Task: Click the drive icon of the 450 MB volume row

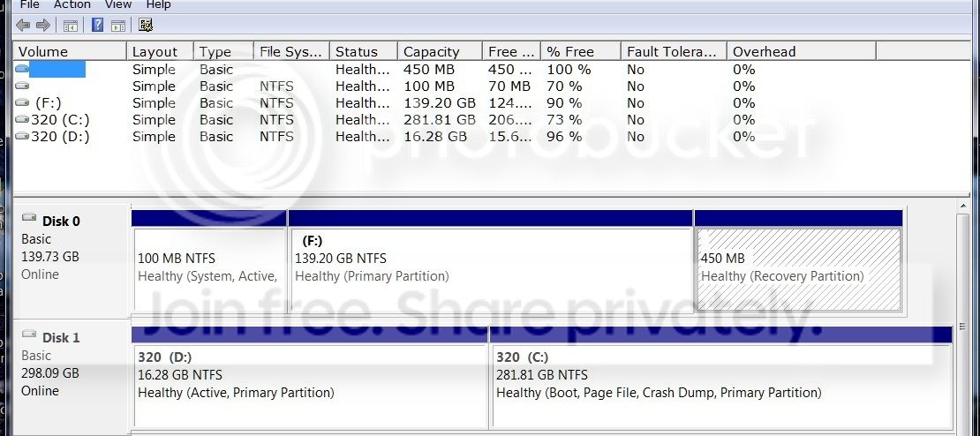Action: point(22,70)
